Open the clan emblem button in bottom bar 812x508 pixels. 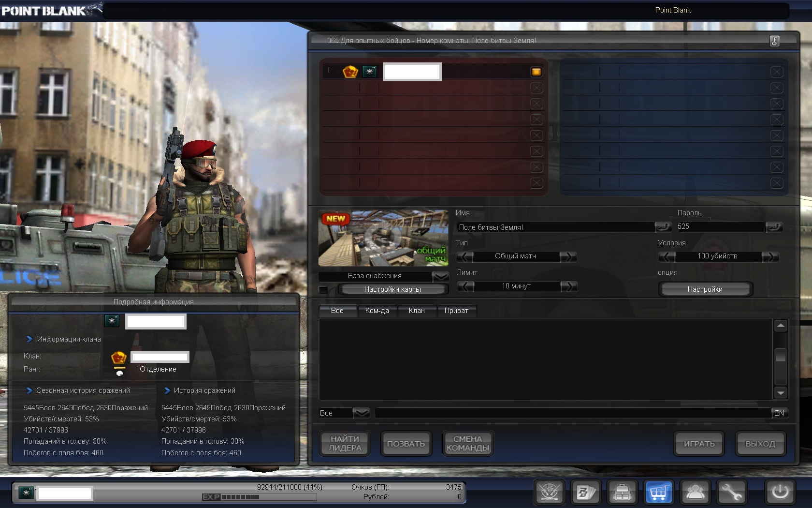click(550, 493)
